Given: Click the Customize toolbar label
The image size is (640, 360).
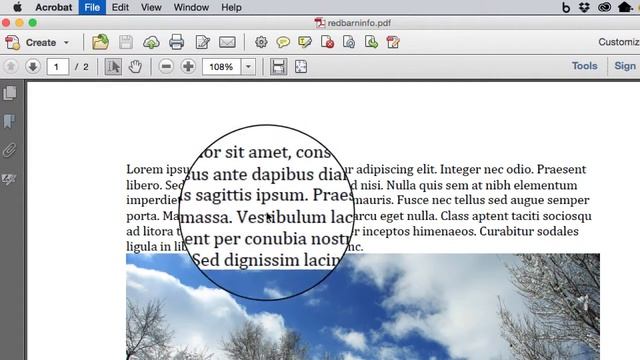Looking at the screenshot, I should [x=619, y=42].
